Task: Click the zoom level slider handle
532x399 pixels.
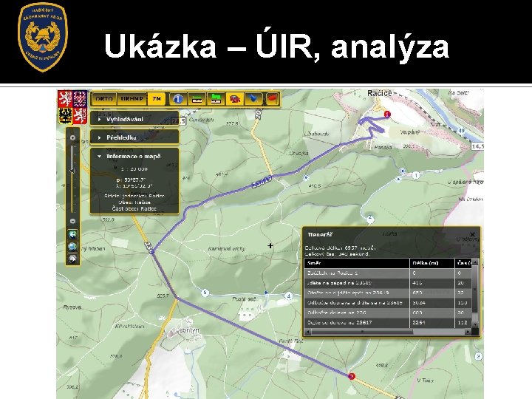Action: [72, 170]
